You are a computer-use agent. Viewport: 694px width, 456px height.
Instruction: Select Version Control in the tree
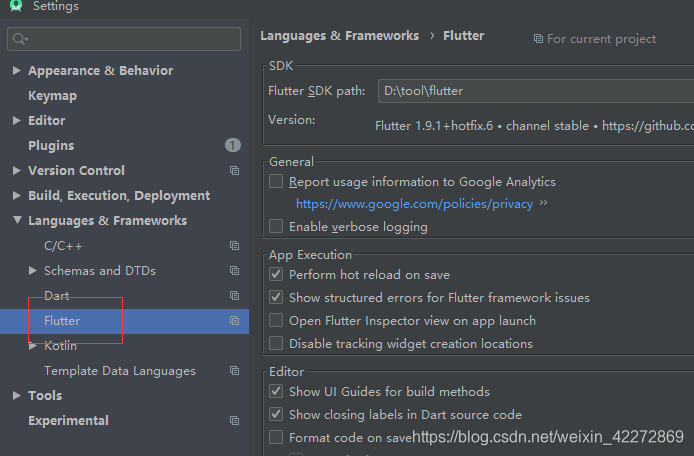click(77, 170)
